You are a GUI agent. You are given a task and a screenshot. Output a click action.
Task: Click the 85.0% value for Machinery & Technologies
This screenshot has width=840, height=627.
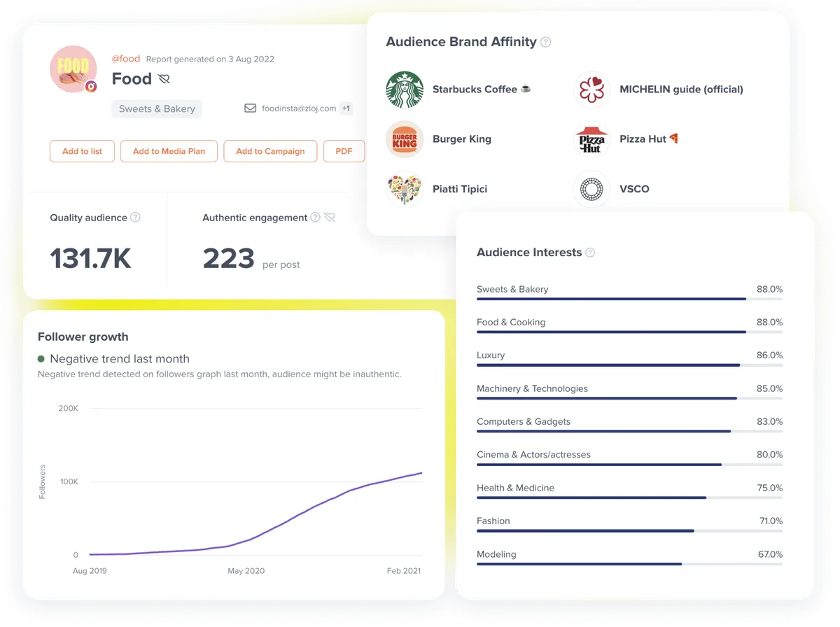tap(769, 388)
